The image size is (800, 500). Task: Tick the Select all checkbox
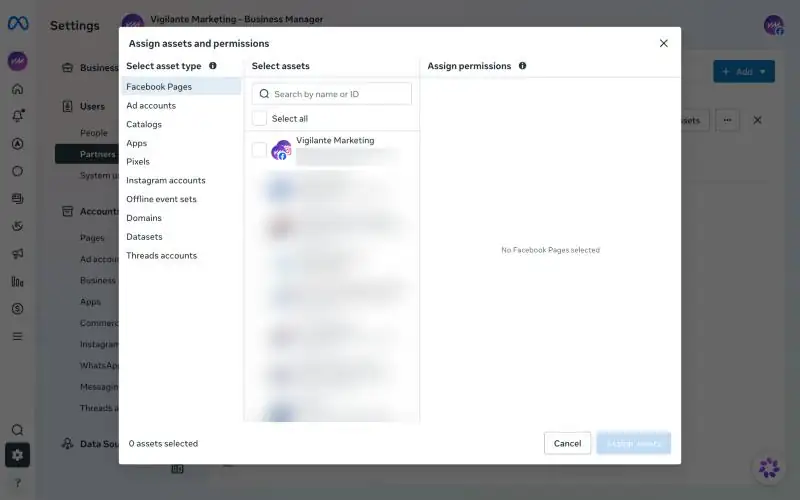click(259, 118)
